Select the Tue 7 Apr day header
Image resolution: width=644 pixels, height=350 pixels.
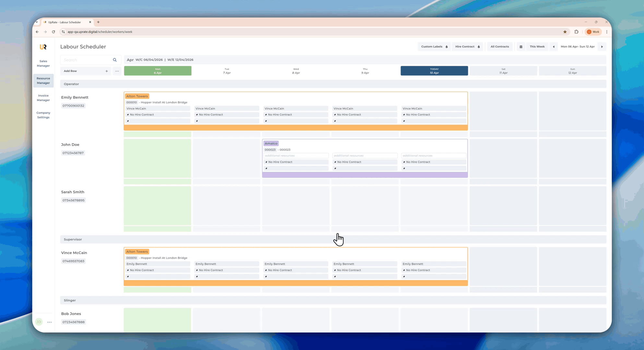[227, 71]
